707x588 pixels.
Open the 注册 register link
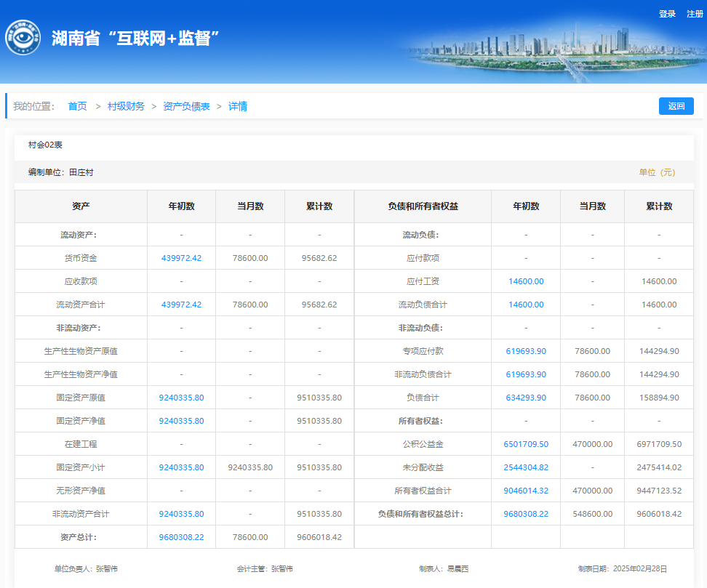click(695, 14)
